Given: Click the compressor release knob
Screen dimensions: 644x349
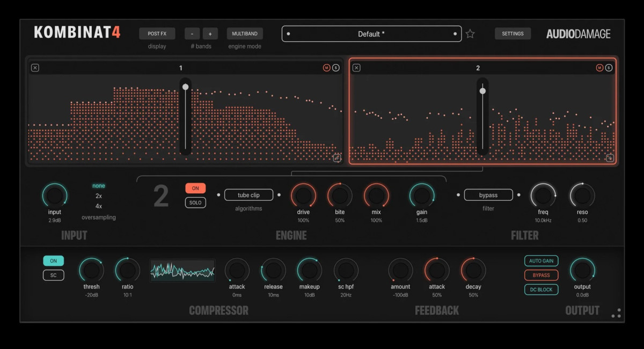Looking at the screenshot, I should [x=273, y=270].
